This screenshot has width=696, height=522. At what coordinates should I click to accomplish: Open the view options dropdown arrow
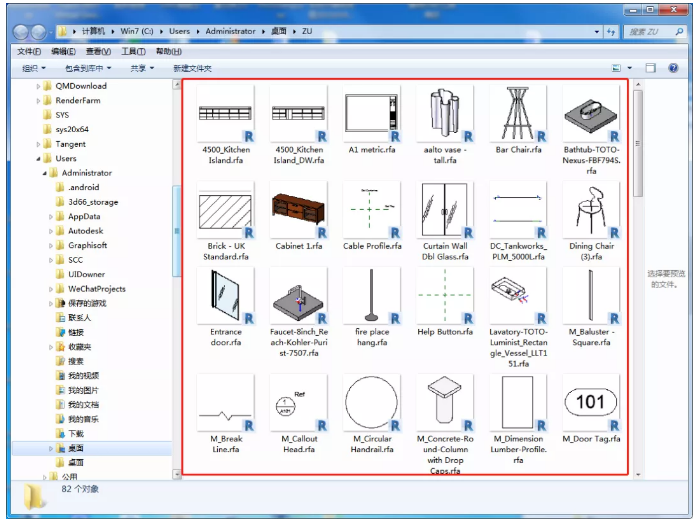click(628, 68)
